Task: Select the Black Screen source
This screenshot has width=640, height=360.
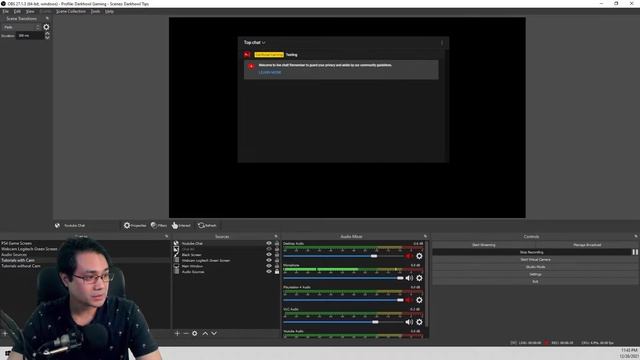Action: [x=191, y=255]
